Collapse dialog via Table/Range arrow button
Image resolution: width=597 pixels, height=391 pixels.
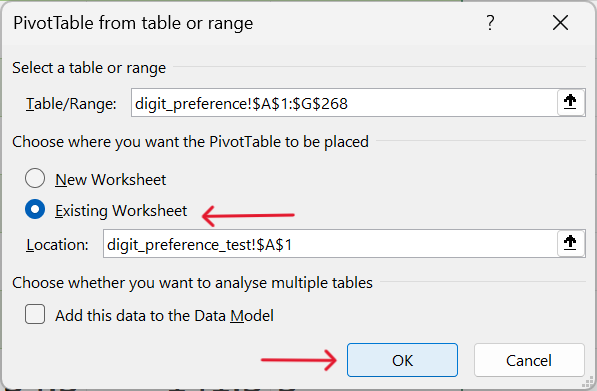click(570, 102)
